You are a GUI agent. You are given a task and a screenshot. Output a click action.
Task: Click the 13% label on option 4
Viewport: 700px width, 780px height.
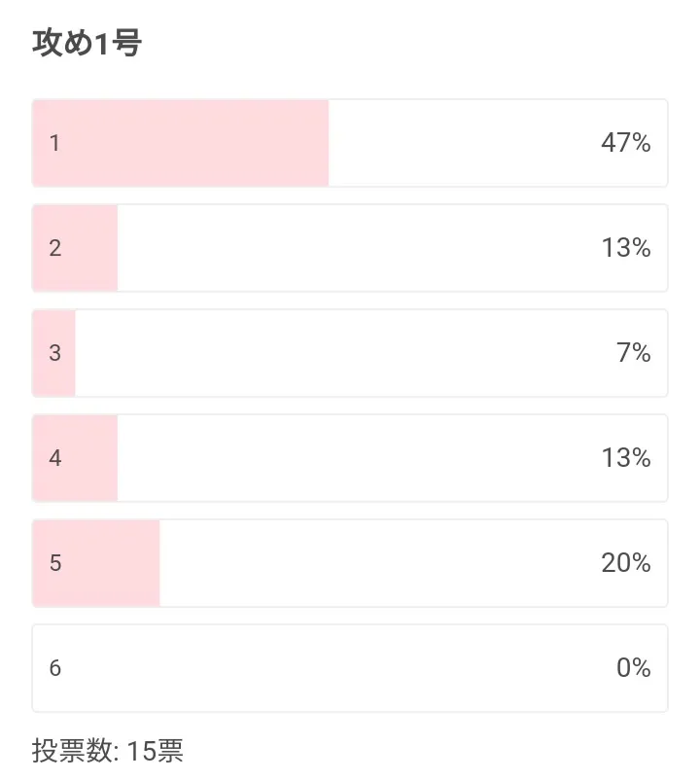point(625,458)
